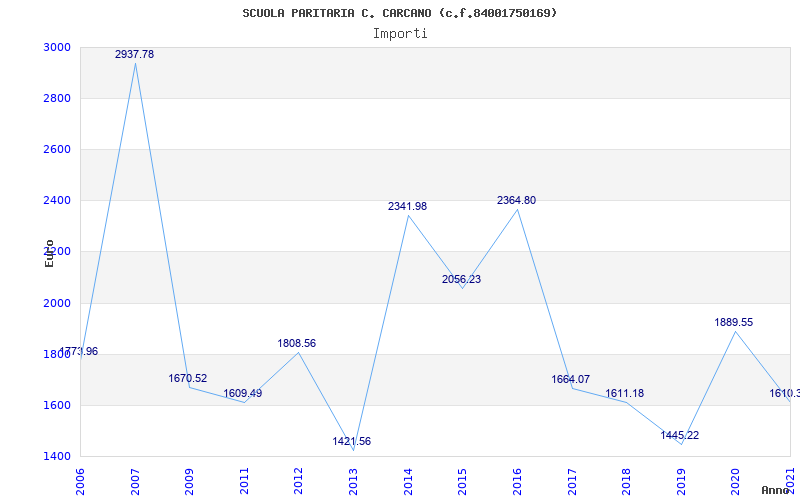Image resolution: width=800 pixels, height=500 pixels.
Task: Select the 1445.22 data label
Action: pyautogui.click(x=680, y=436)
